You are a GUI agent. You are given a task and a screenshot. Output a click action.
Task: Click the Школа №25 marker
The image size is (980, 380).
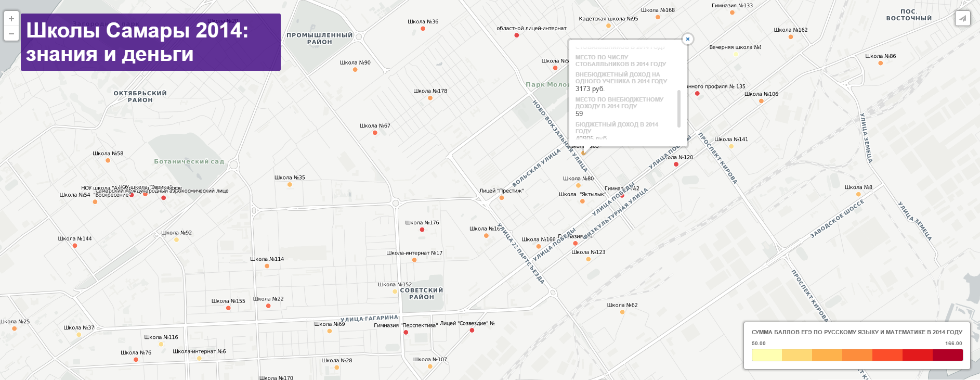tap(15, 328)
